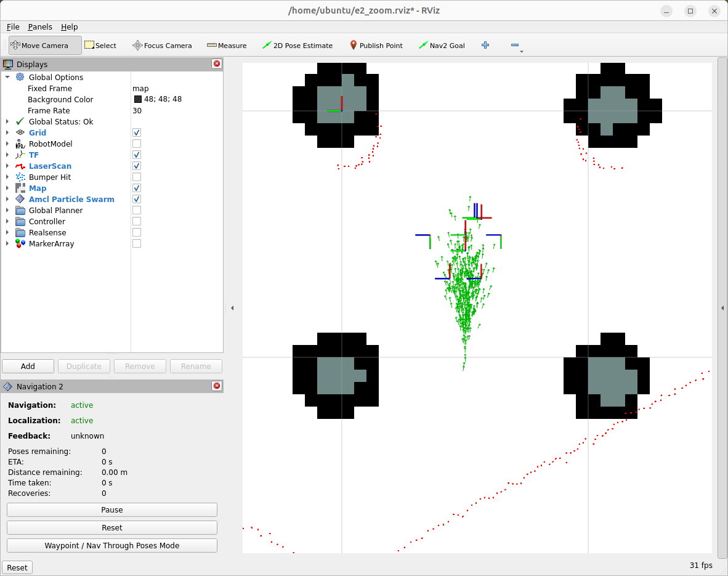Activate the Focus Camera tool
Viewport: 728px width, 576px height.
tap(162, 46)
